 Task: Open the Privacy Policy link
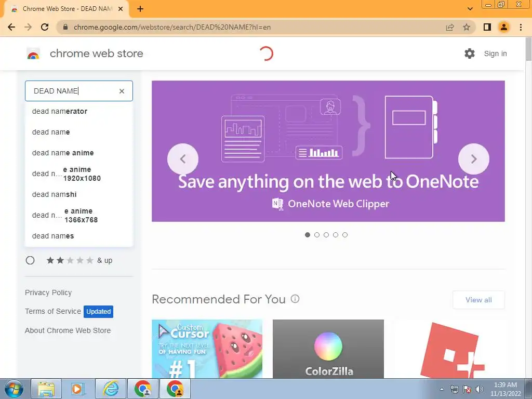pyautogui.click(x=48, y=292)
